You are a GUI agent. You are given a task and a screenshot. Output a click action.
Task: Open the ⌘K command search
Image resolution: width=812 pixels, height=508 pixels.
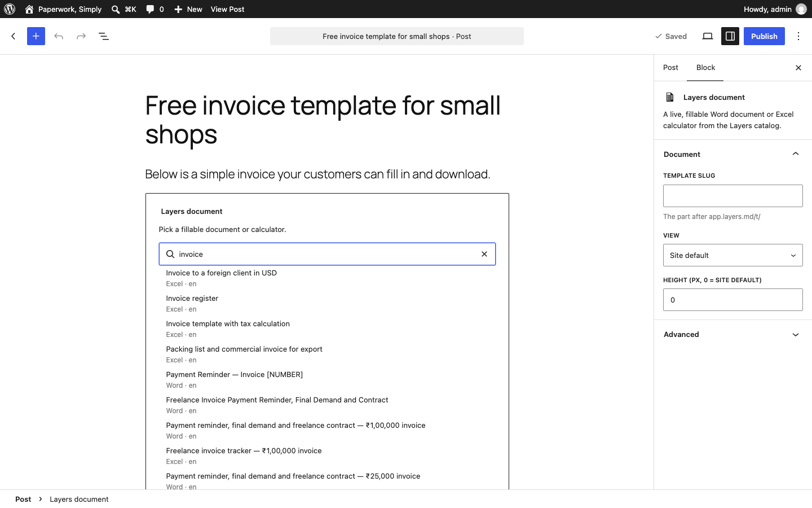[123, 9]
